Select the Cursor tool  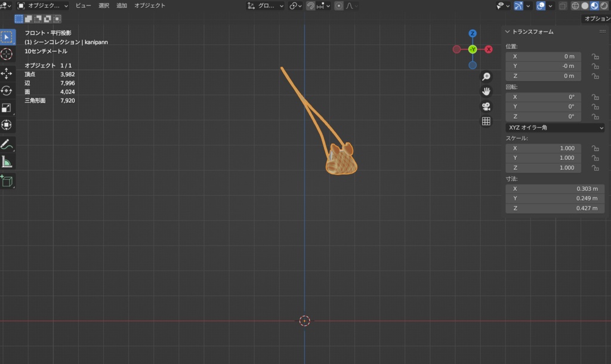(7, 54)
